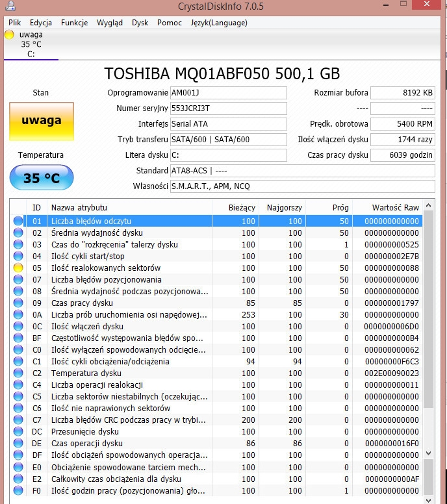
Task: Click the status icon for attribute C1
Action: point(18,361)
